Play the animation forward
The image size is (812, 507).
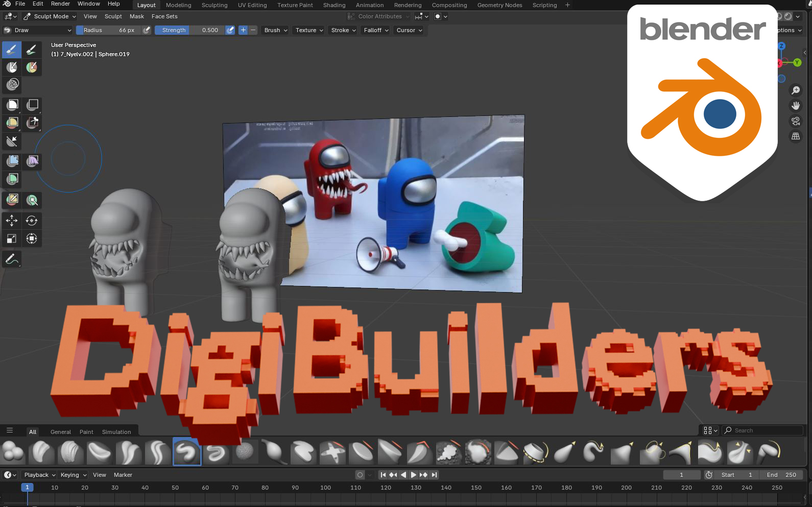pos(413,475)
